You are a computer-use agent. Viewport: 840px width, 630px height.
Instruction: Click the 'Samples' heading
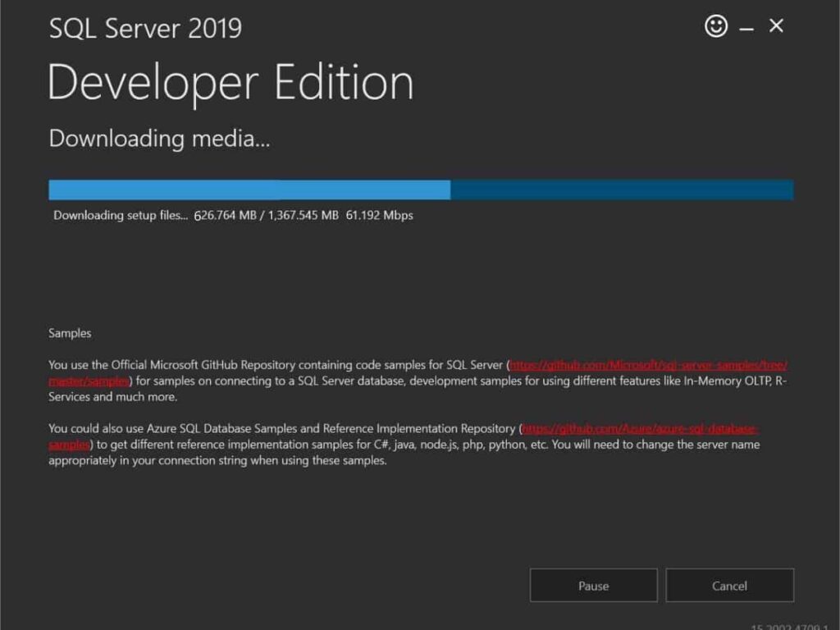(70, 333)
